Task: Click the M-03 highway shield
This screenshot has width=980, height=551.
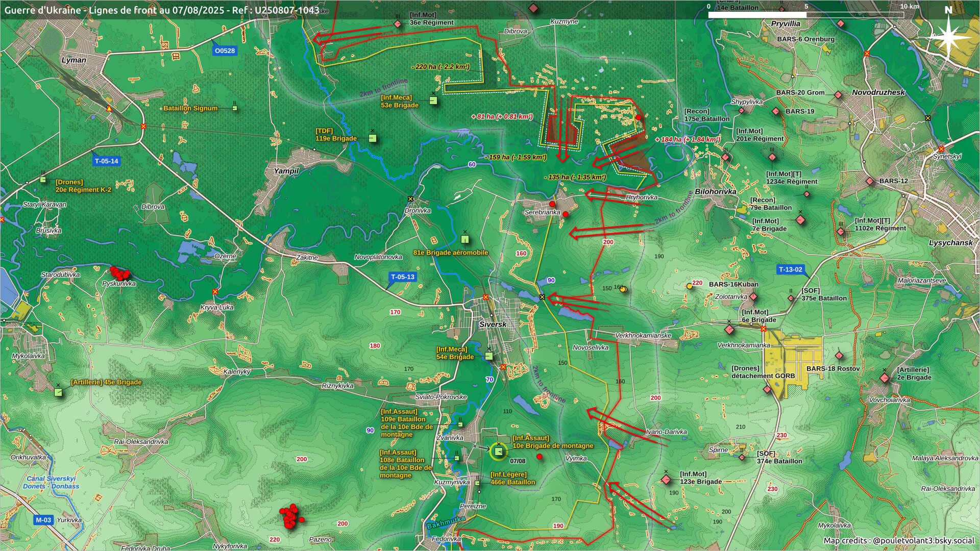Action: tap(43, 520)
